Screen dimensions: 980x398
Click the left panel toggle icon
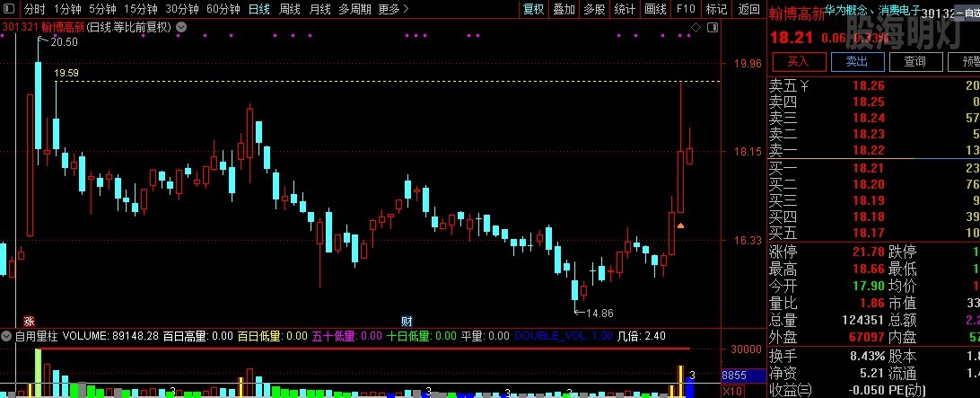10,10
